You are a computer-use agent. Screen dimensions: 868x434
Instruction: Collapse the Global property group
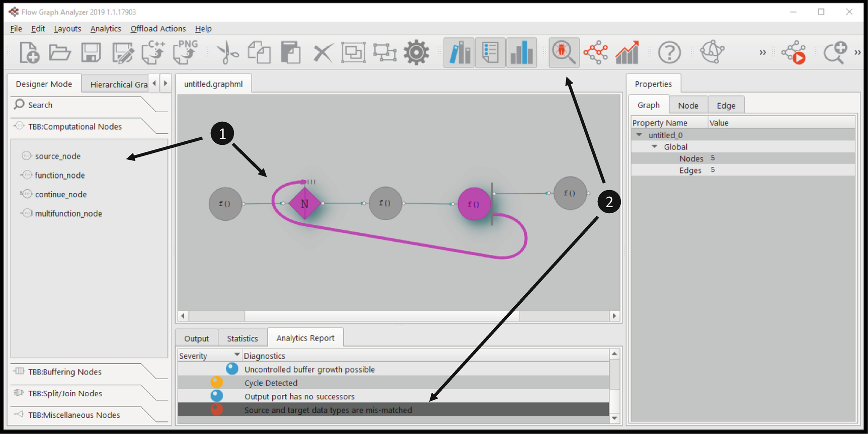(655, 146)
